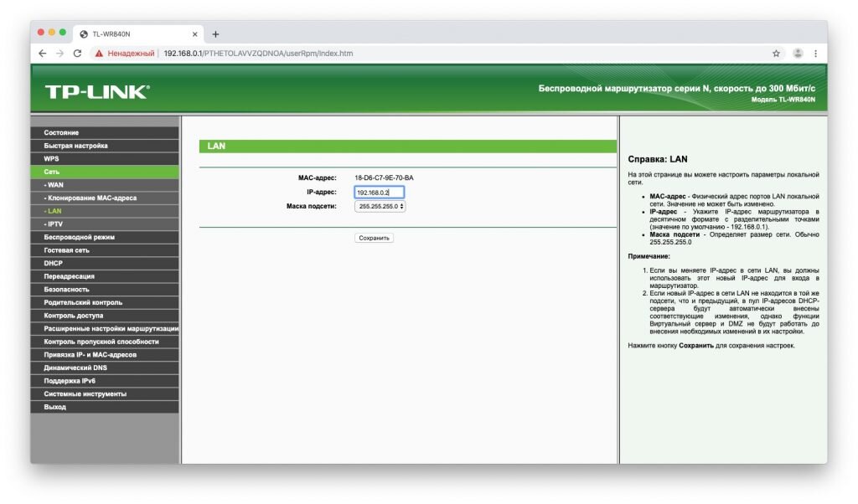Click Выход to log out
This screenshot has height=504, width=858.
[x=105, y=407]
